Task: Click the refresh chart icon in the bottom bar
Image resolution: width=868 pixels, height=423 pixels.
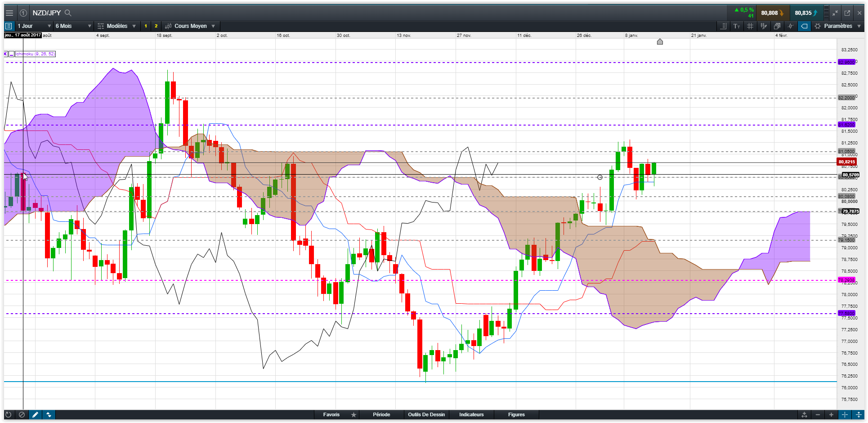Action: pyautogui.click(x=8, y=414)
